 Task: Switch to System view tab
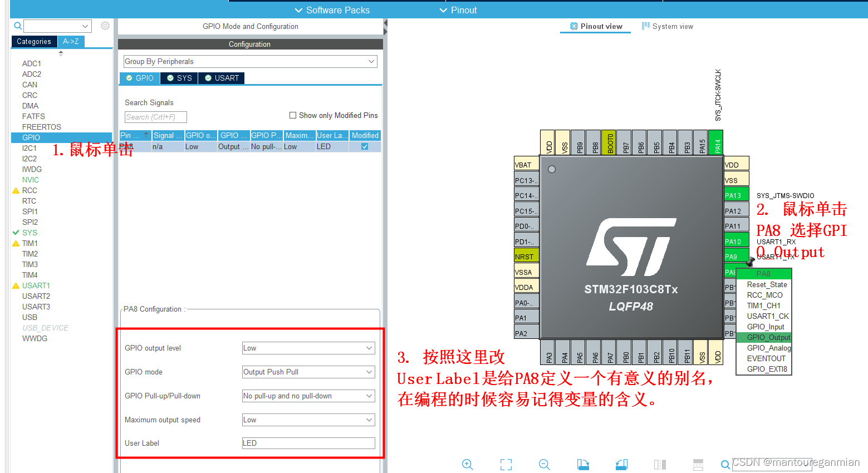(x=667, y=26)
